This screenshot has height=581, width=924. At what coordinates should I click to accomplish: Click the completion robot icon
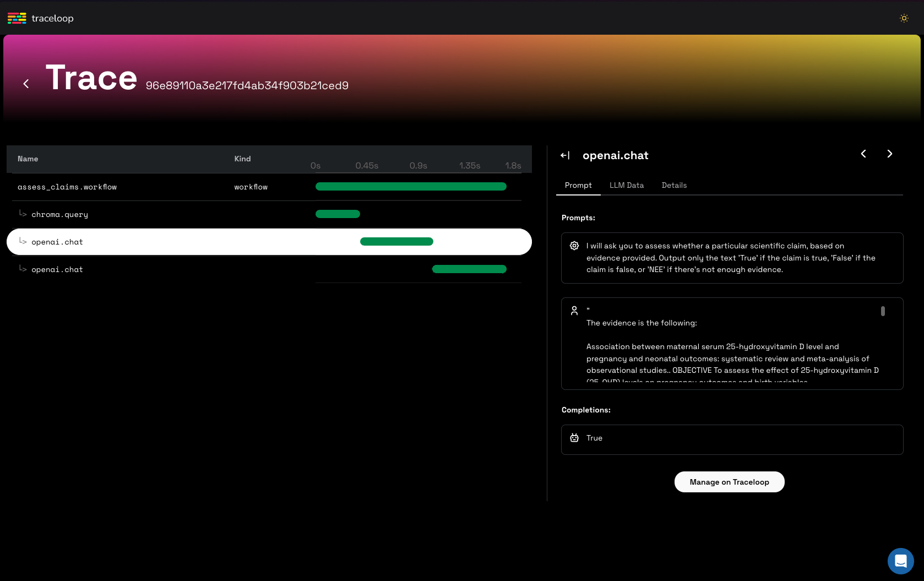[574, 438]
